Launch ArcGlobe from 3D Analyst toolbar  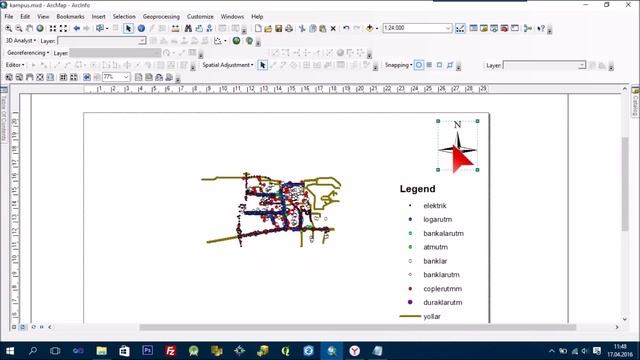249,41
